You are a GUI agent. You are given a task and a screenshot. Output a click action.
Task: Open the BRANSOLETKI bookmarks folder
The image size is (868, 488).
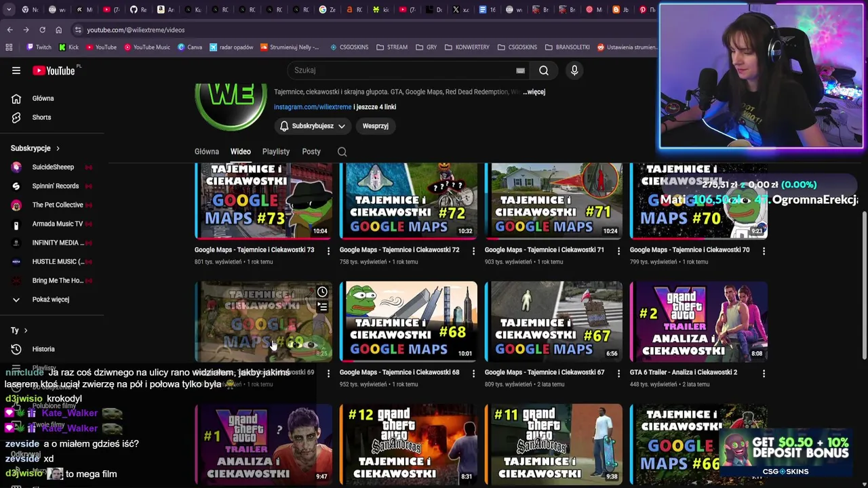tap(568, 47)
